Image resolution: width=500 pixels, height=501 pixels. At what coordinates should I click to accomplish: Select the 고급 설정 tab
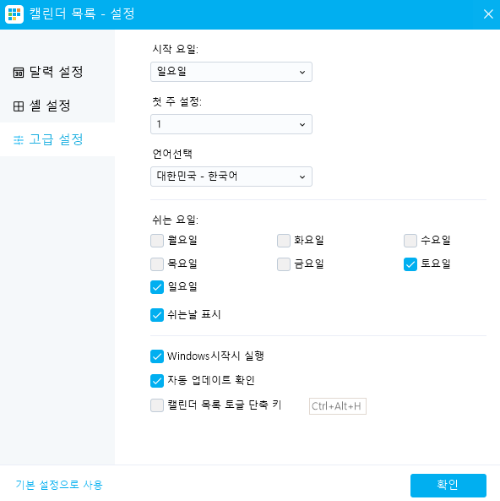point(57,140)
